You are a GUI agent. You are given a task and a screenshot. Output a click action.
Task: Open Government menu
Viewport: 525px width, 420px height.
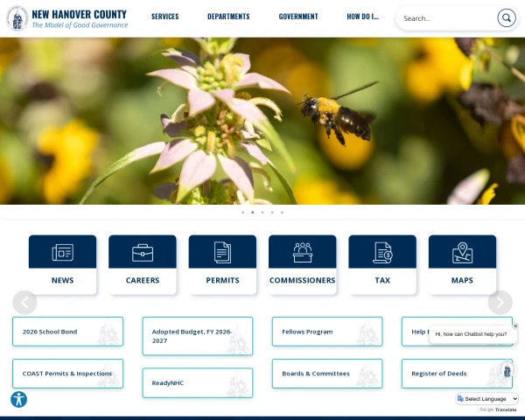pos(298,17)
